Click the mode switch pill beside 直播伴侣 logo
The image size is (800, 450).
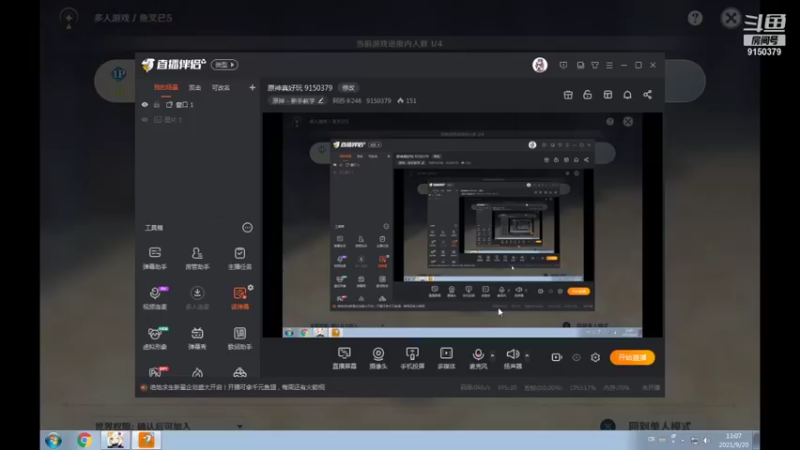coord(224,65)
